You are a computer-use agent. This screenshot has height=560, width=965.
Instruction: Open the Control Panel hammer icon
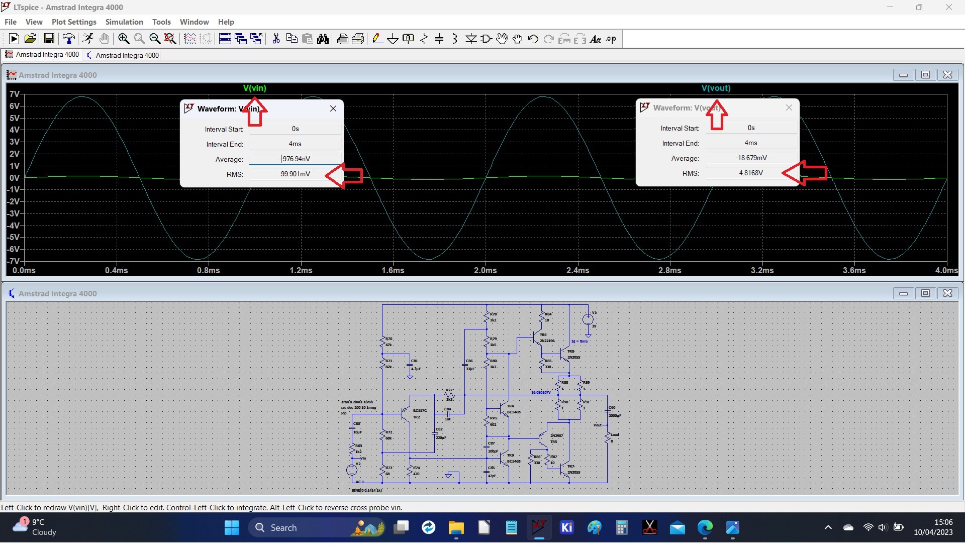click(69, 39)
